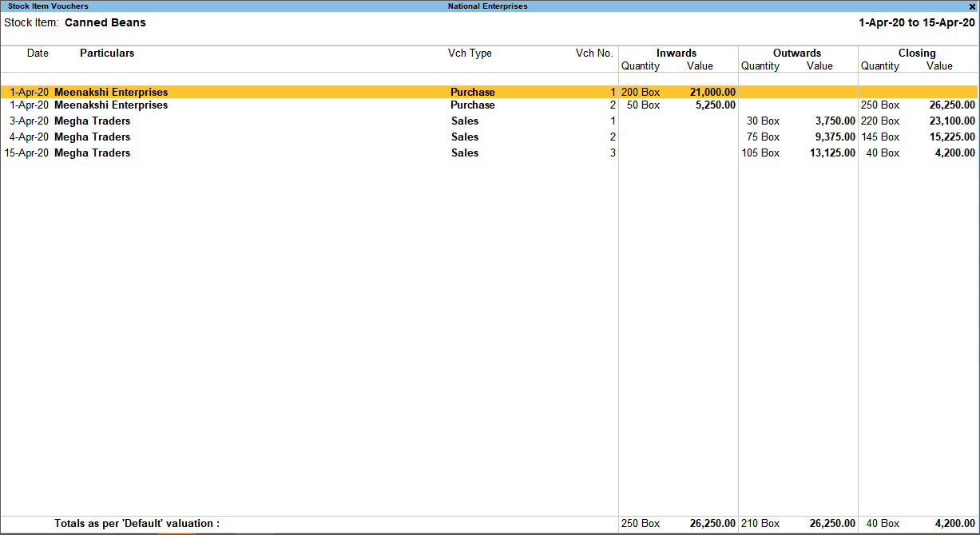Click total inward quantity 250 Box
Image resolution: width=980 pixels, height=535 pixels.
[641, 524]
